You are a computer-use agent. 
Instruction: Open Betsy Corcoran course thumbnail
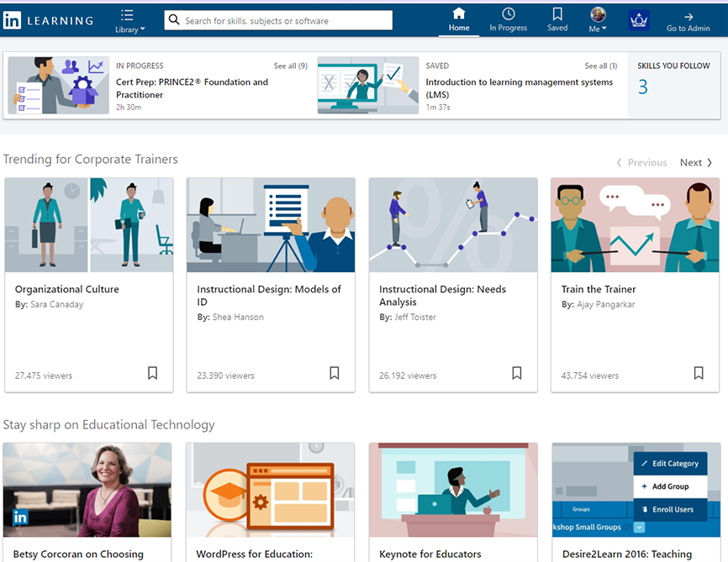pyautogui.click(x=87, y=490)
